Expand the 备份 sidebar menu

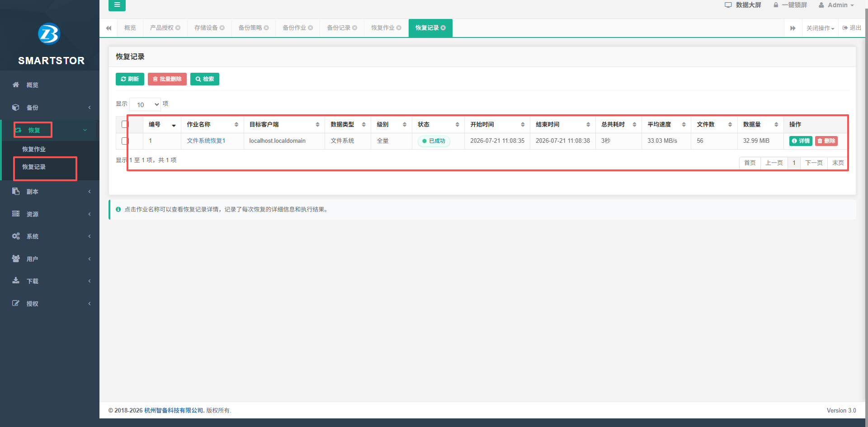click(x=50, y=108)
